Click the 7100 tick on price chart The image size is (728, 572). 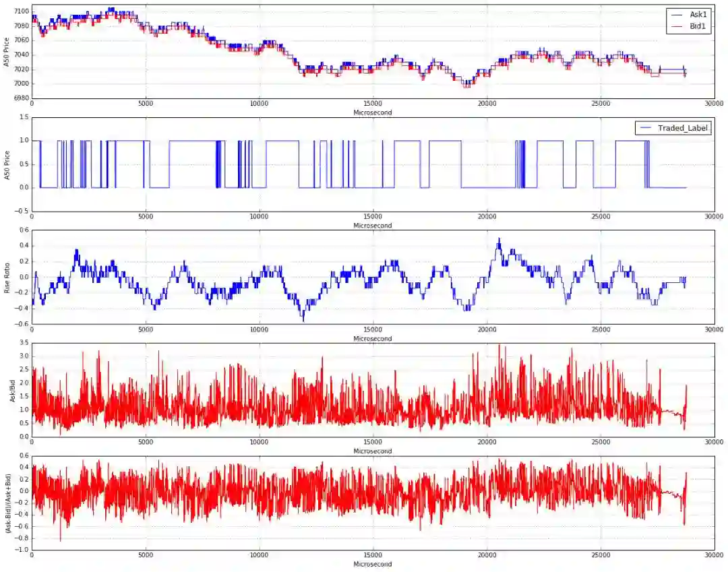tap(22, 11)
